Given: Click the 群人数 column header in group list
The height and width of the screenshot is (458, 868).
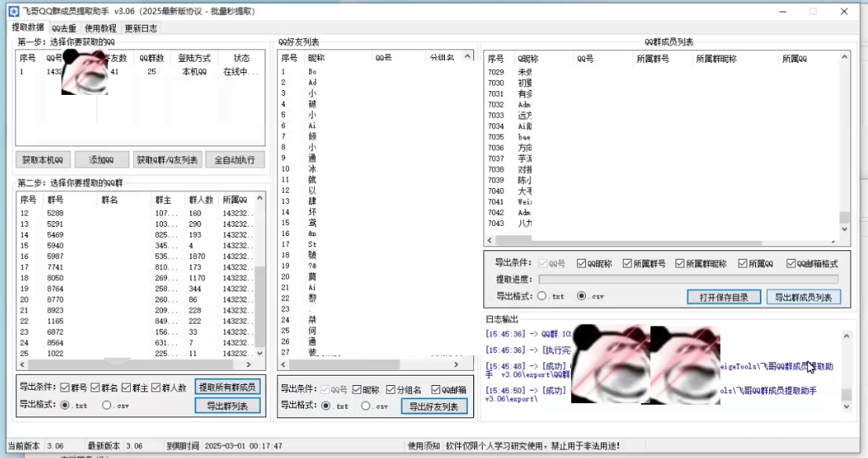Looking at the screenshot, I should coord(200,200).
